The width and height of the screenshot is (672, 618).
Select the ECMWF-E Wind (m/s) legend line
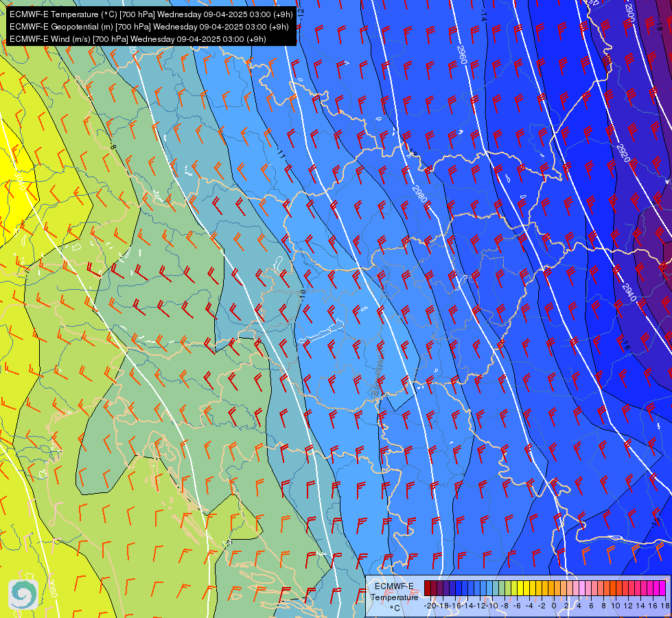(137, 39)
